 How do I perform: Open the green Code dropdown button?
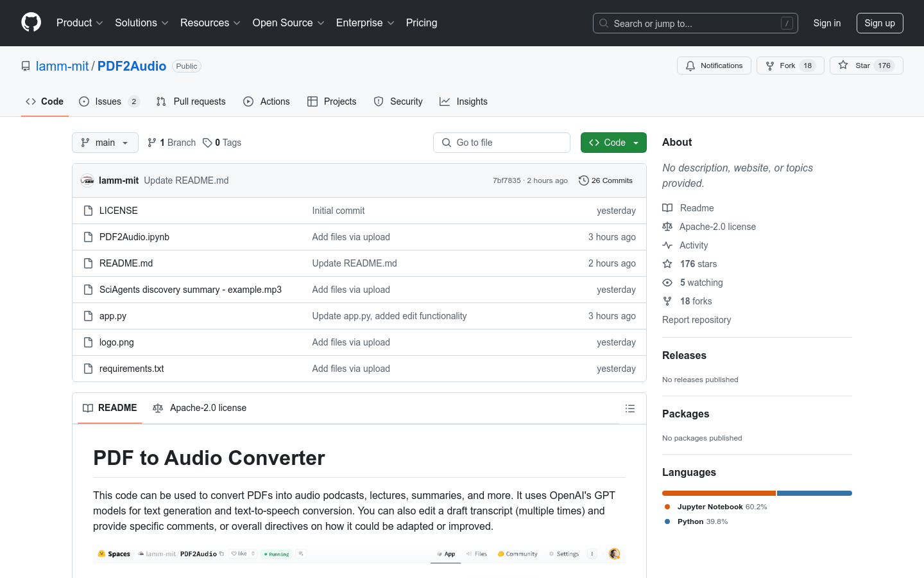click(x=613, y=143)
